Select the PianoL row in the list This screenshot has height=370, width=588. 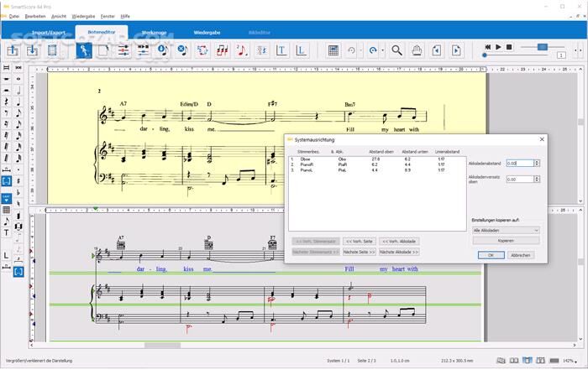(377, 170)
